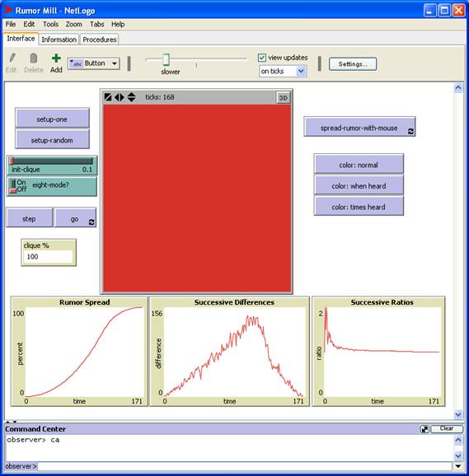Viewport: 469px width, 476px height.
Task: Click the green plus Add icon
Action: coord(56,58)
